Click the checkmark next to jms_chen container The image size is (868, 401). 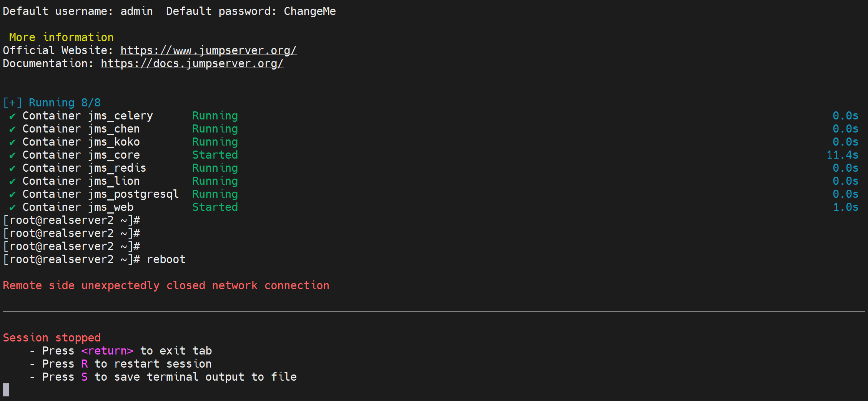coord(13,129)
